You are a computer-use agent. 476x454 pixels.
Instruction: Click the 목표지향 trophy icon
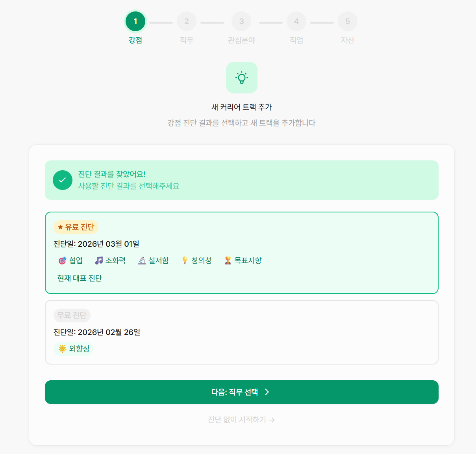coord(227,260)
